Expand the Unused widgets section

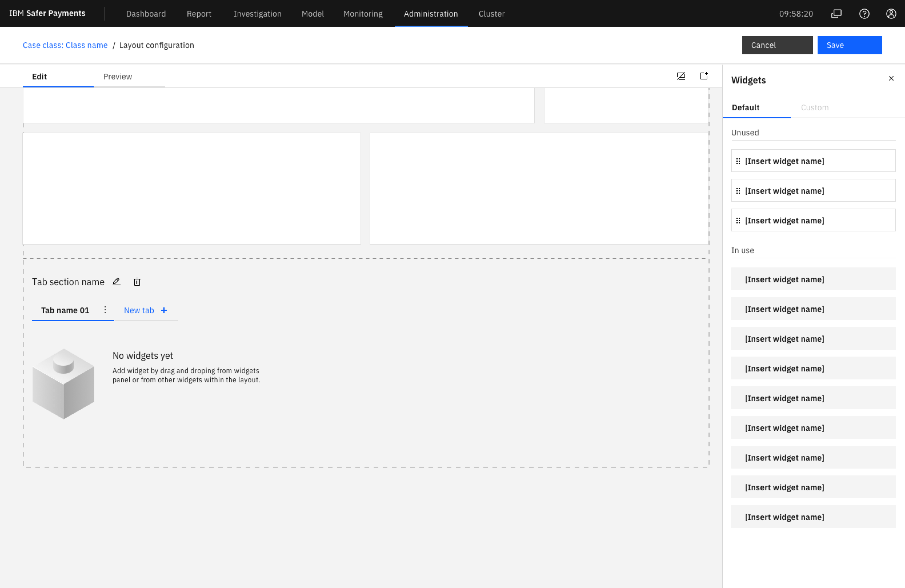(745, 132)
